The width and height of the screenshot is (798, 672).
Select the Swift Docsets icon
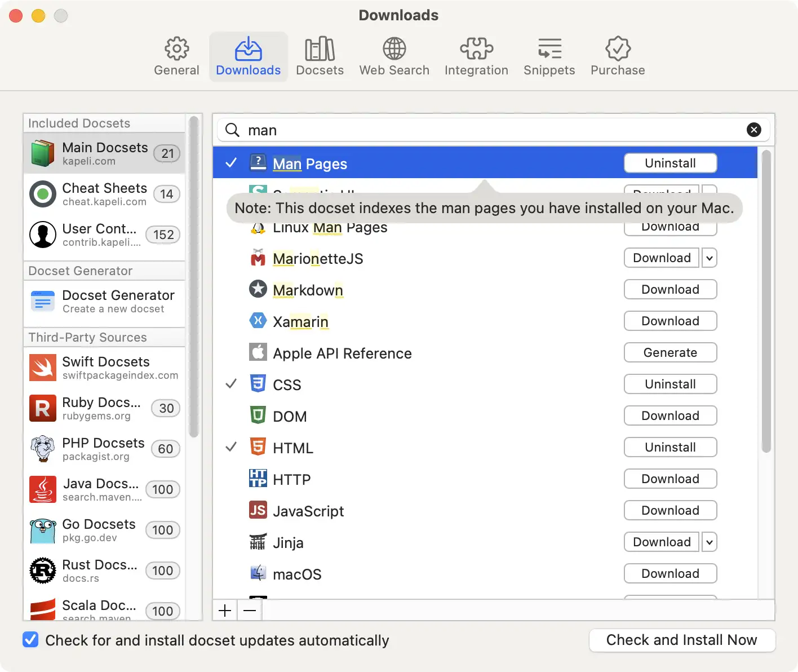click(x=43, y=368)
